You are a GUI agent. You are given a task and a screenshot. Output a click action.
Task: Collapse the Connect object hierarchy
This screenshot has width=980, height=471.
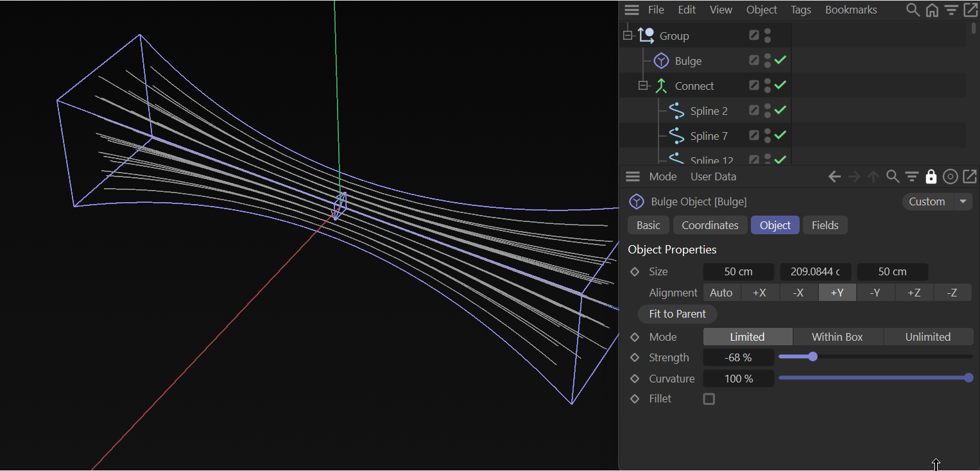(643, 86)
